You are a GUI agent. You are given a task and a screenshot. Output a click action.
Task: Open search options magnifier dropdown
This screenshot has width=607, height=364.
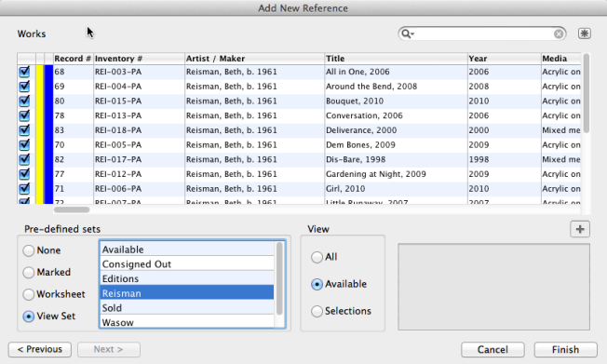407,34
